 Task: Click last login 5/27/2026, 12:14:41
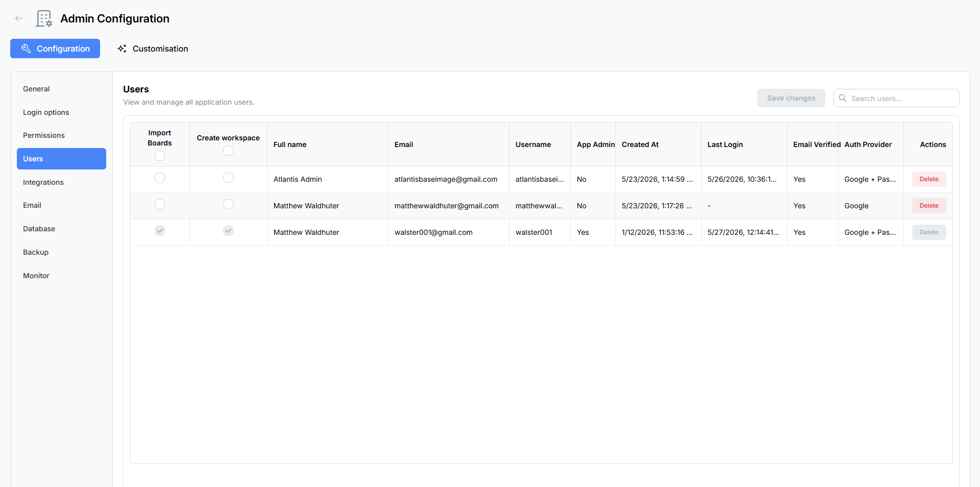pyautogui.click(x=743, y=232)
